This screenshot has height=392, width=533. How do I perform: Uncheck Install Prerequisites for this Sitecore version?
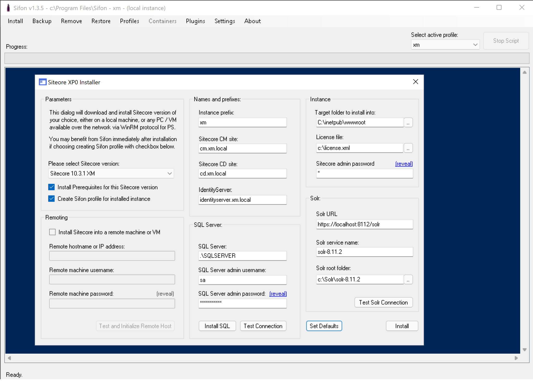click(51, 187)
